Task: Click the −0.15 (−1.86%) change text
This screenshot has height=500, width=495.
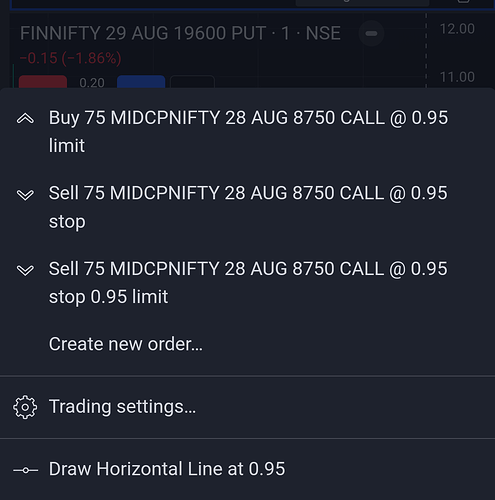Action: (70, 58)
